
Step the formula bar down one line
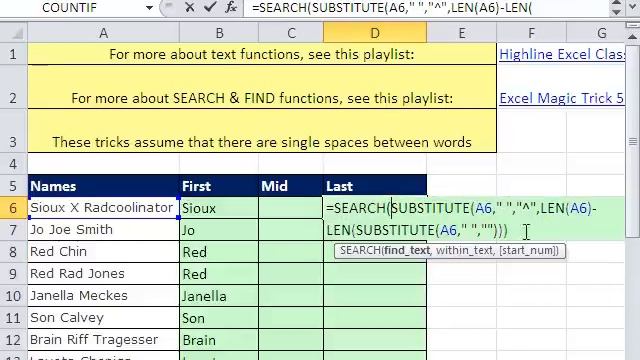[x=616, y=12]
